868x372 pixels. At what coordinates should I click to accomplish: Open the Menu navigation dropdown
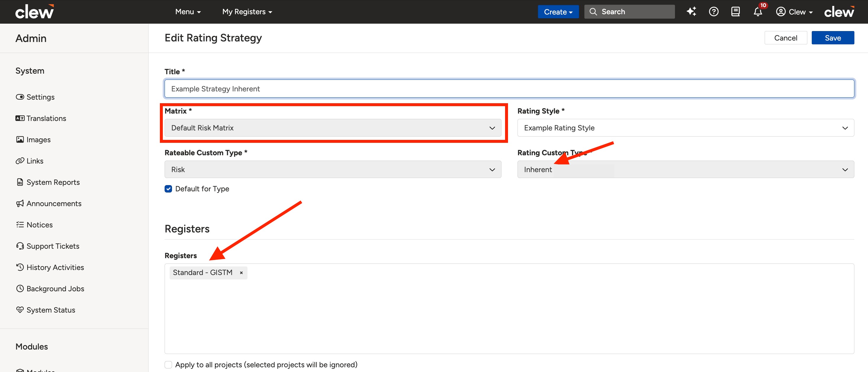(x=188, y=12)
